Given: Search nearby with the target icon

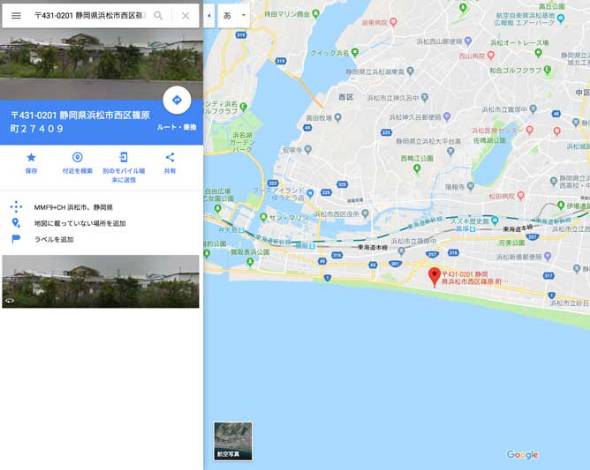Looking at the screenshot, I should 77,163.
